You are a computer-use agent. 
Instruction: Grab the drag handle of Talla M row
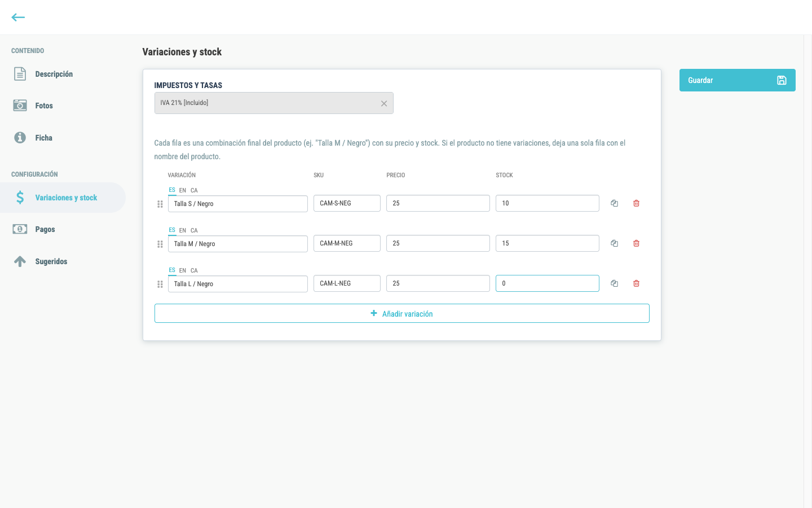160,244
